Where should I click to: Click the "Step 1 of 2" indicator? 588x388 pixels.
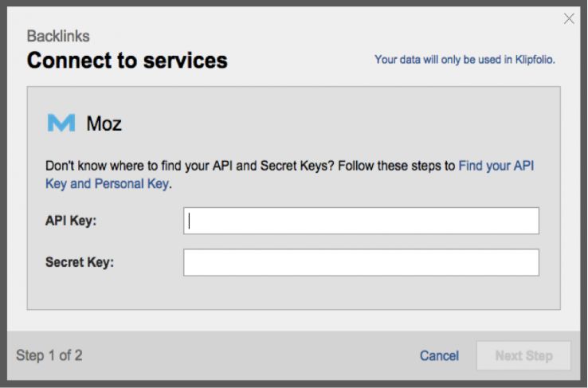pyautogui.click(x=49, y=355)
